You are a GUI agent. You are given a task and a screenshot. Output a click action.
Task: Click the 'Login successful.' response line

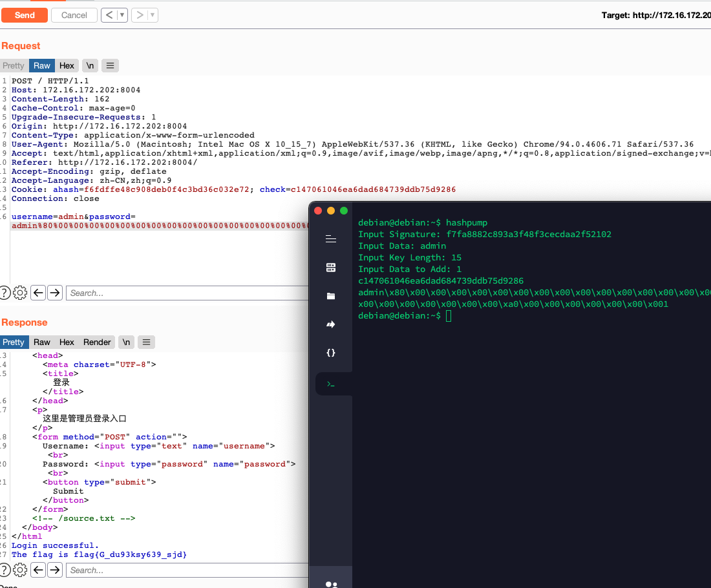coord(55,545)
